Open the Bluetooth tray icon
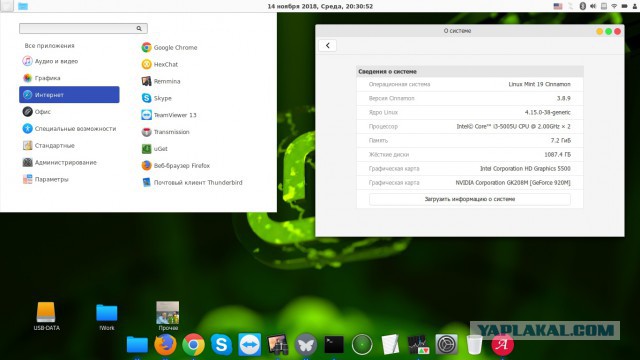 point(583,6)
